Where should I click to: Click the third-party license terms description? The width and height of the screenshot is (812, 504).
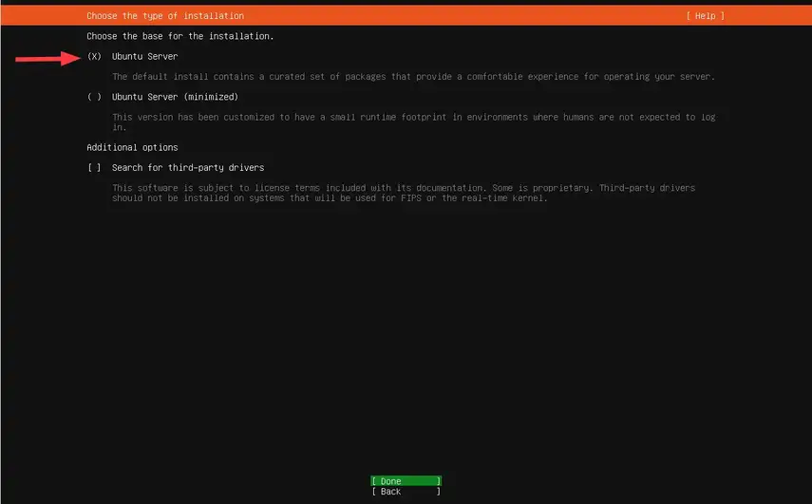404,188
